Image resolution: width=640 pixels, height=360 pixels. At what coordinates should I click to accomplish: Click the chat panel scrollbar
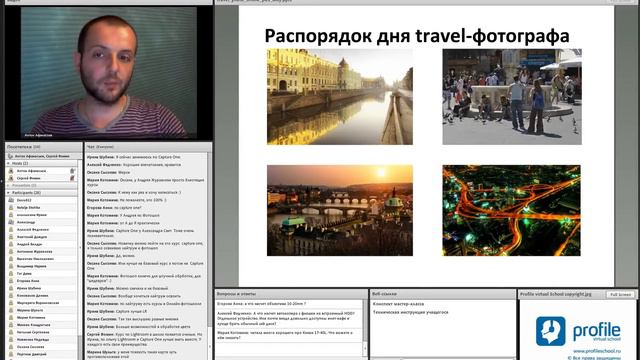(210, 256)
